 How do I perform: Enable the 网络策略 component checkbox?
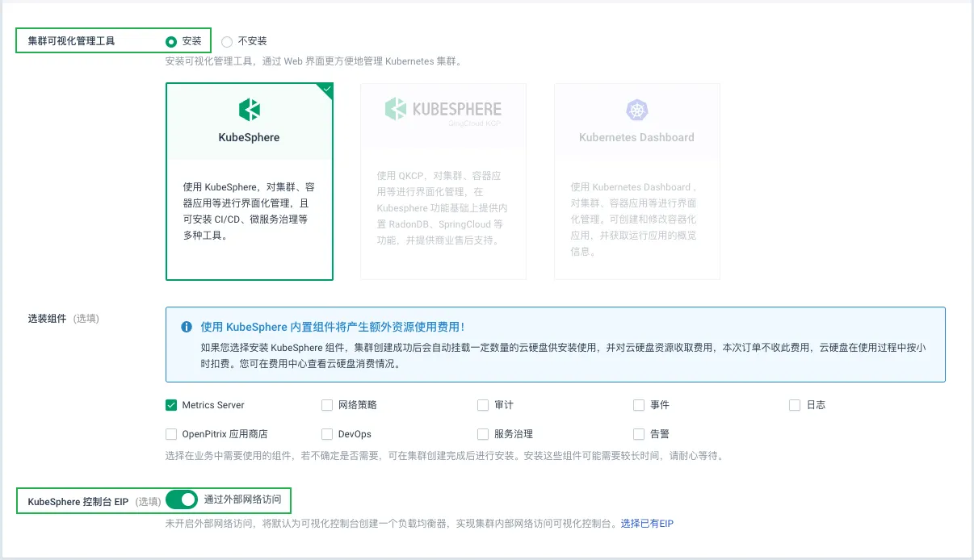point(327,405)
